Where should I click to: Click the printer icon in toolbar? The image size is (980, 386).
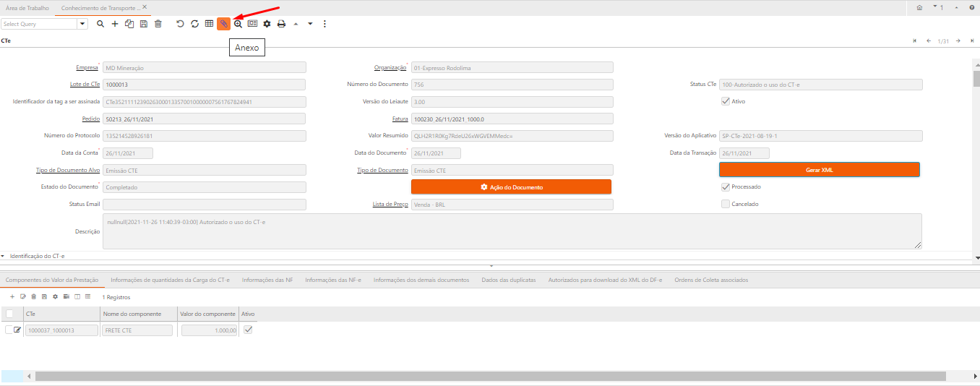click(281, 24)
